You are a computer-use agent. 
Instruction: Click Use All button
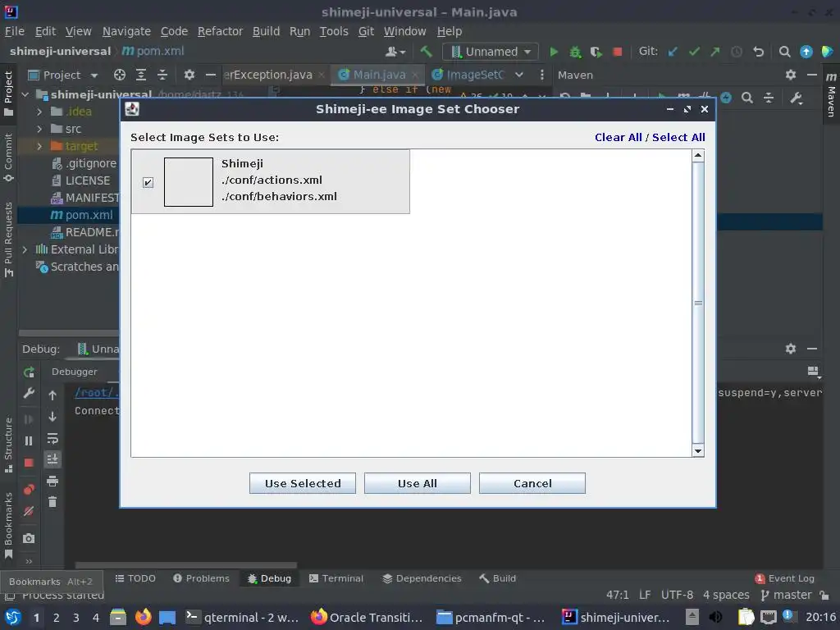pos(418,483)
